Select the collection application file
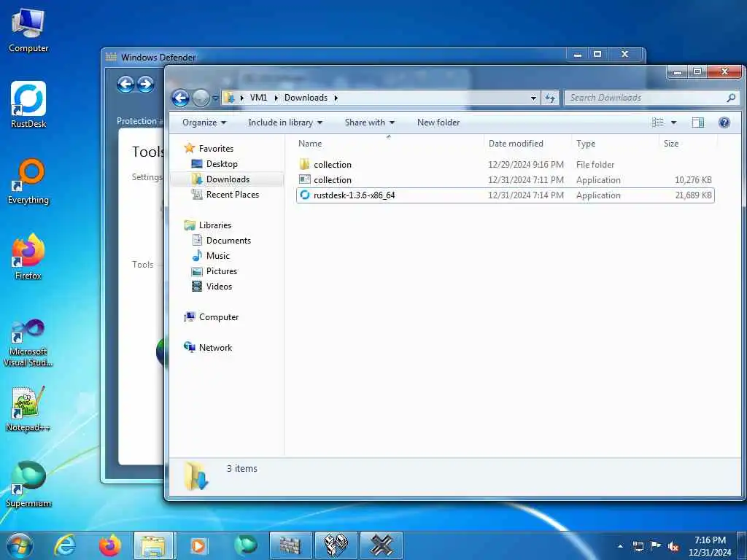This screenshot has height=560, width=747. coord(505,180)
